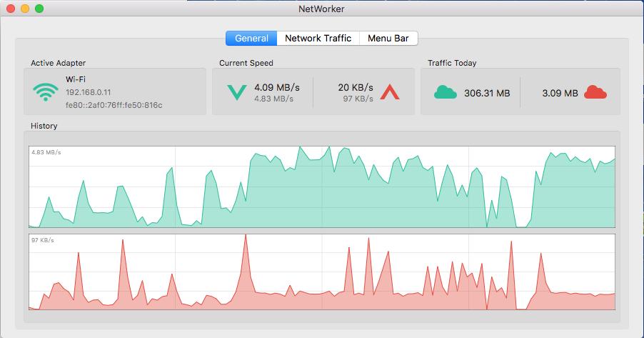644x338 pixels.
Task: Click the 20 KB/s upload speed value
Action: point(355,87)
